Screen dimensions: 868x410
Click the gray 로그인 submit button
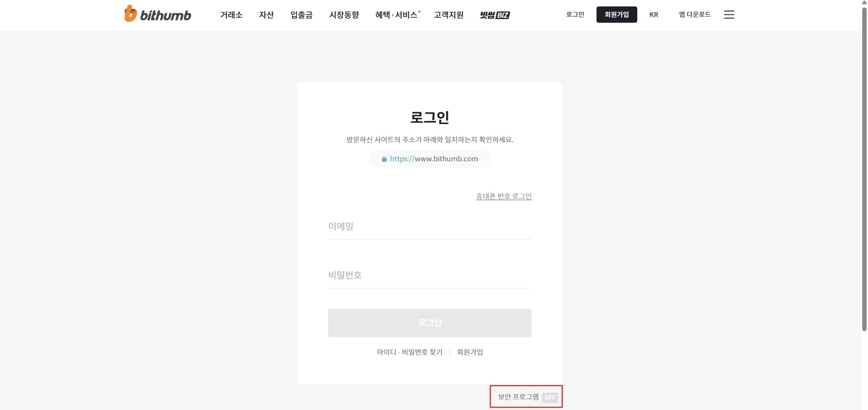pos(429,322)
